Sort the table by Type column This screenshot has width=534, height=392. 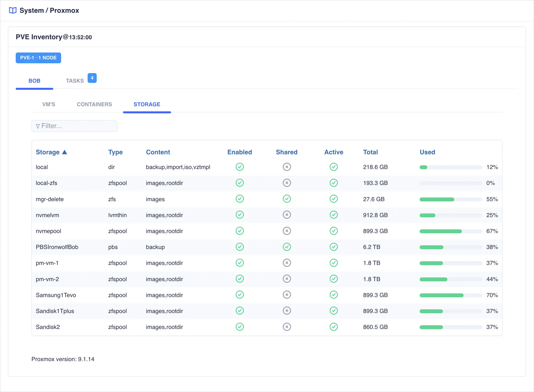(x=115, y=152)
